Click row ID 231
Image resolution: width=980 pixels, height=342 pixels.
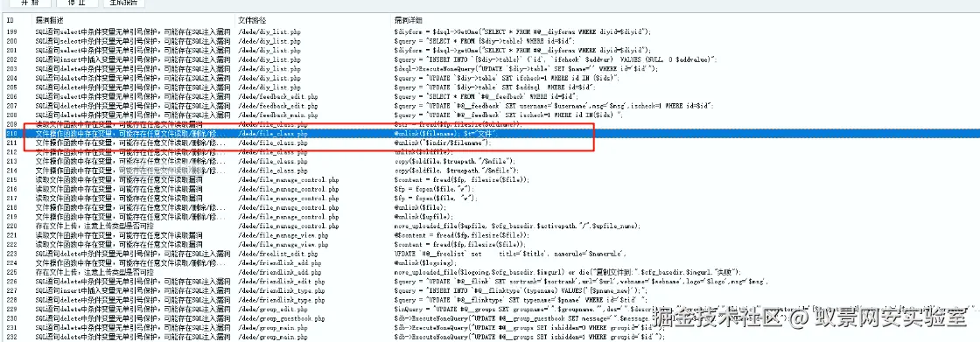(x=12, y=328)
